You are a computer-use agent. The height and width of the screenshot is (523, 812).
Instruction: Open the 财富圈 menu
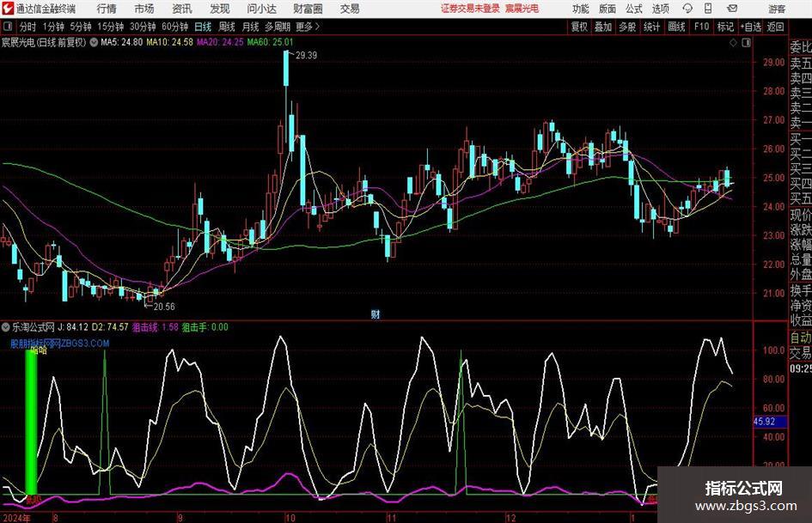coord(308,9)
